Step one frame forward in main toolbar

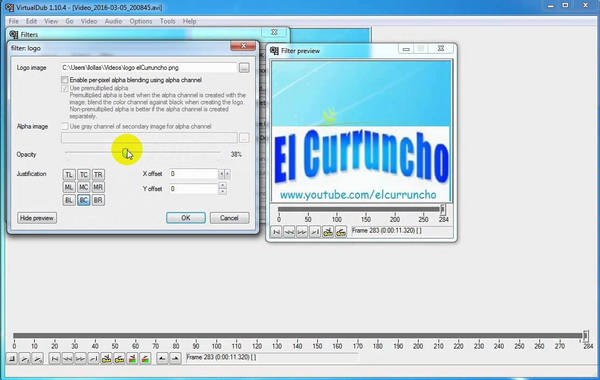coord(80,359)
